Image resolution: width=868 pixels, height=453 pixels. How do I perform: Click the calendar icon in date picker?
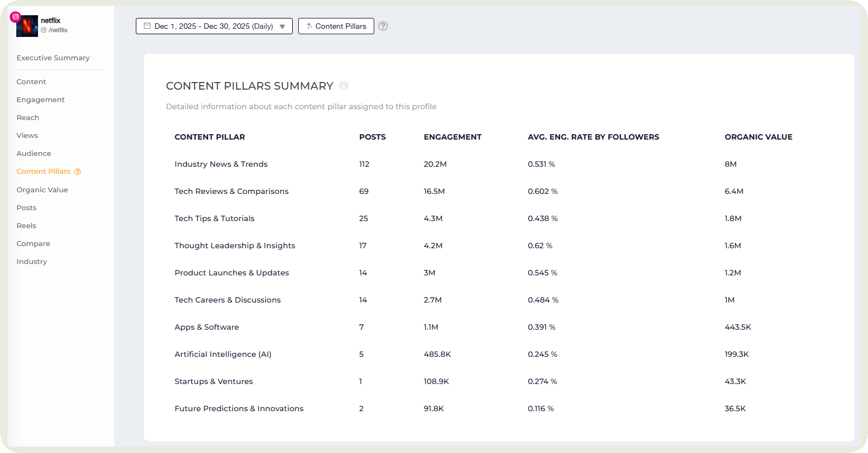click(147, 26)
